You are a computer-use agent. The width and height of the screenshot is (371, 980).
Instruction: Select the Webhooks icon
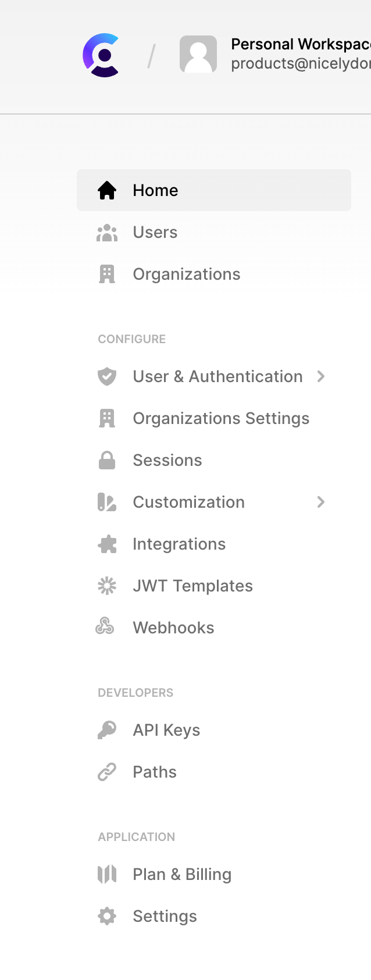pyautogui.click(x=107, y=627)
